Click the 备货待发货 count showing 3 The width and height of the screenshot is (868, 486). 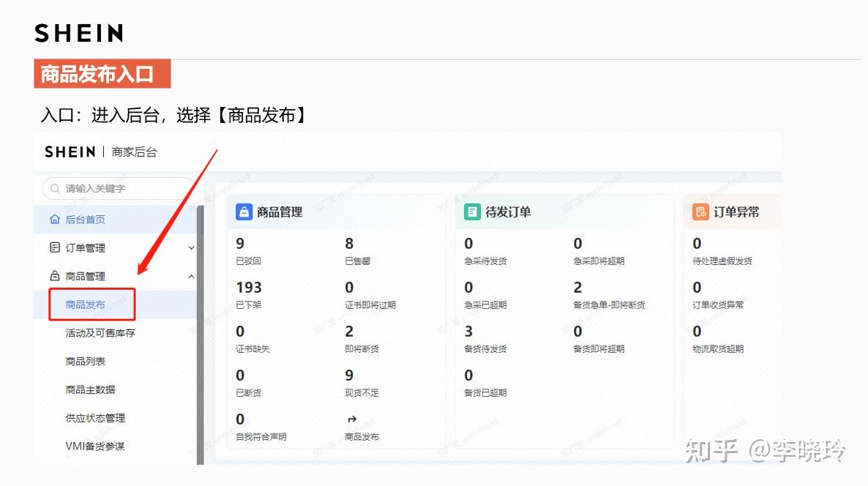point(468,332)
